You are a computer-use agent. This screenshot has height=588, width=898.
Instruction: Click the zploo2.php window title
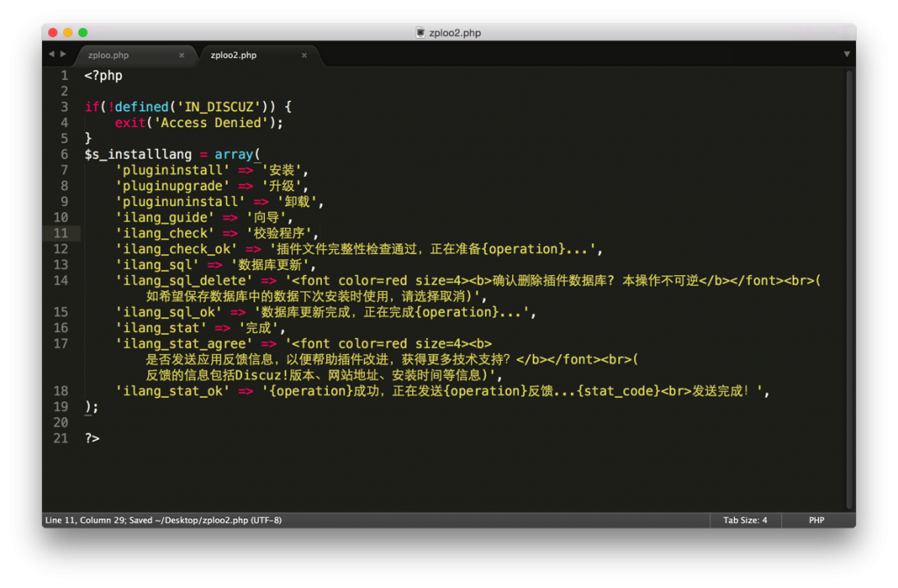click(x=455, y=32)
